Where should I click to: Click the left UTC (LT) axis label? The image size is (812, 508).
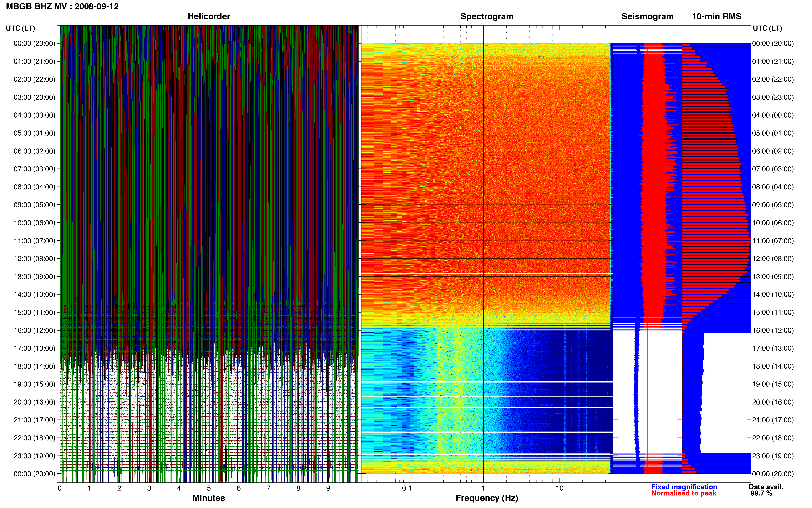click(x=21, y=28)
